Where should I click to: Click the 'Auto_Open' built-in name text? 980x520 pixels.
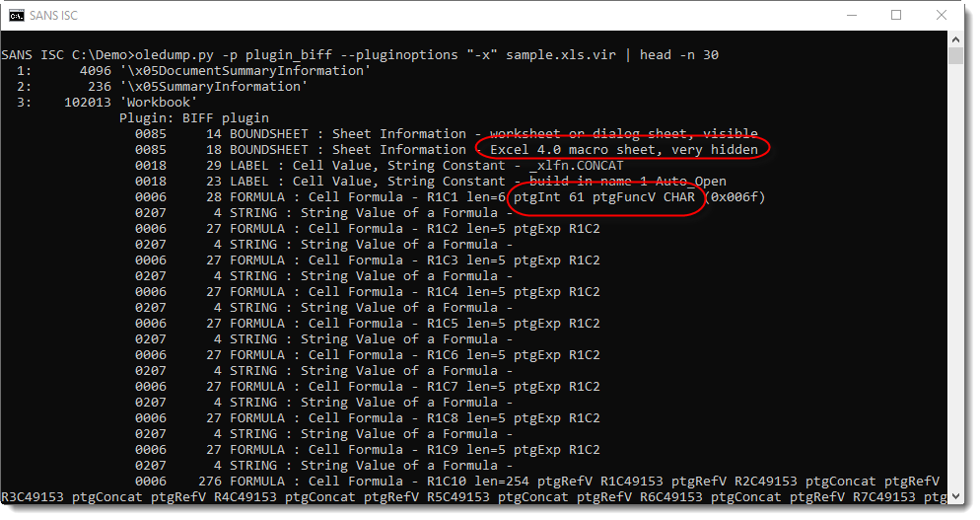tap(690, 182)
